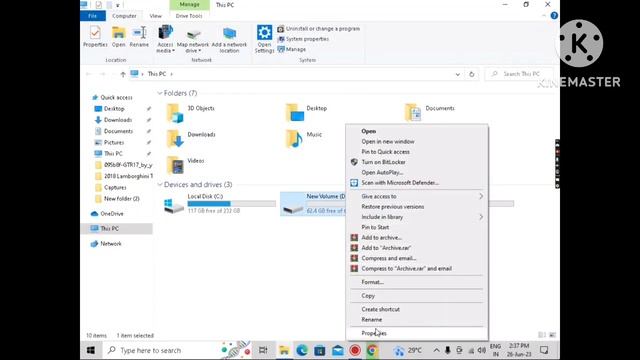The width and height of the screenshot is (640, 360).
Task: Click the Up one level arrow
Action: pos(123,74)
